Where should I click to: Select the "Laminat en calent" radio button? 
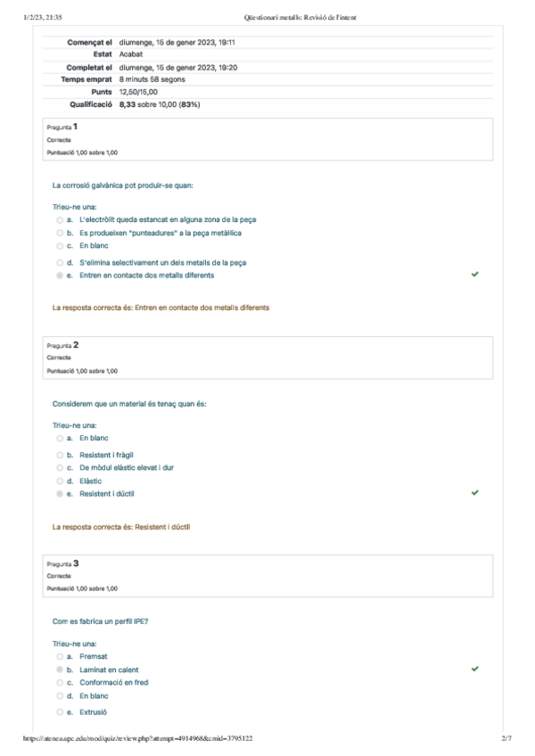pyautogui.click(x=60, y=670)
